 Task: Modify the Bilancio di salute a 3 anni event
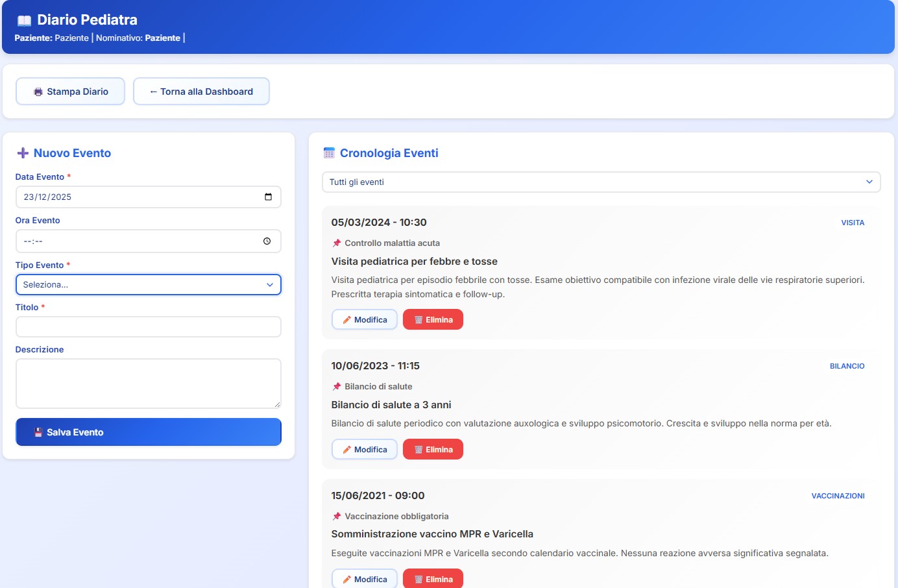tap(364, 450)
